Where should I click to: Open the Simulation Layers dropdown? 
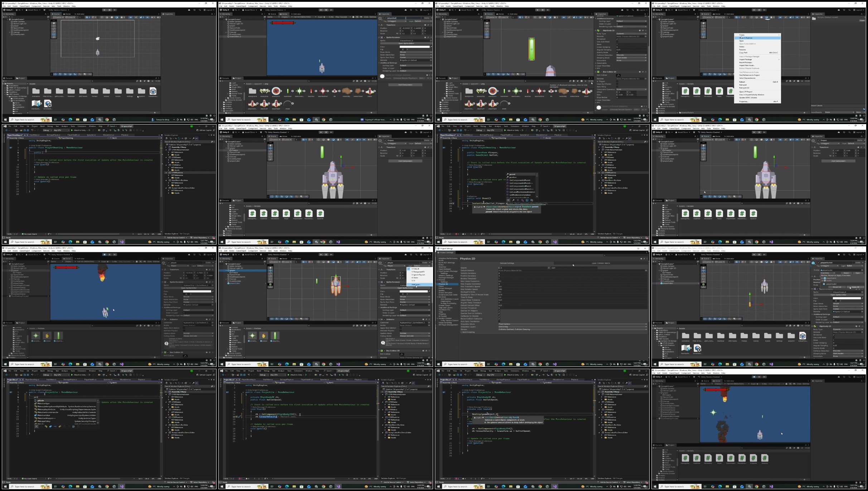pyautogui.click(x=572, y=326)
